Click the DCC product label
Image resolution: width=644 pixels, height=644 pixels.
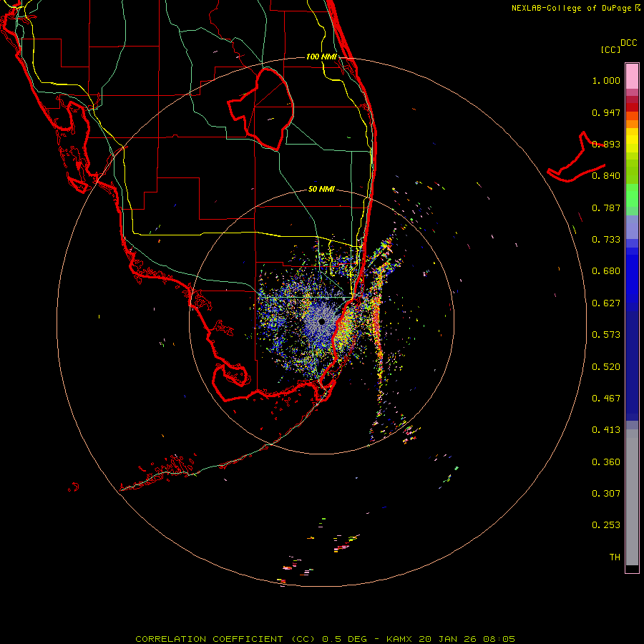(x=628, y=43)
